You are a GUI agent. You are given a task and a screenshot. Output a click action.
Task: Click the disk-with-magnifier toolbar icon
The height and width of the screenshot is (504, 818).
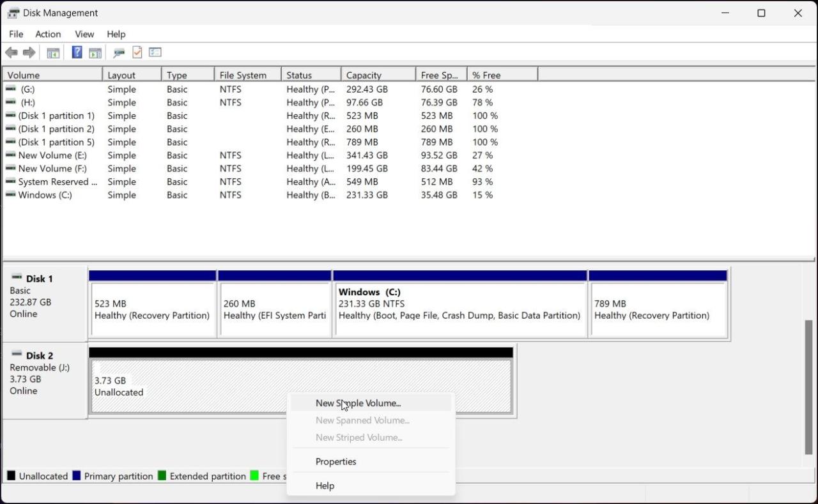pos(119,53)
